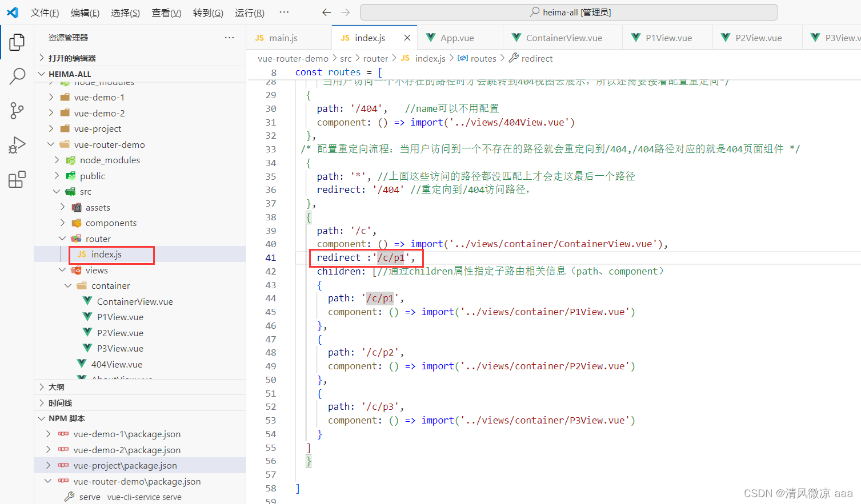861x504 pixels.
Task: Open the overflow menu ellipsis in menu bar
Action: [x=284, y=12]
